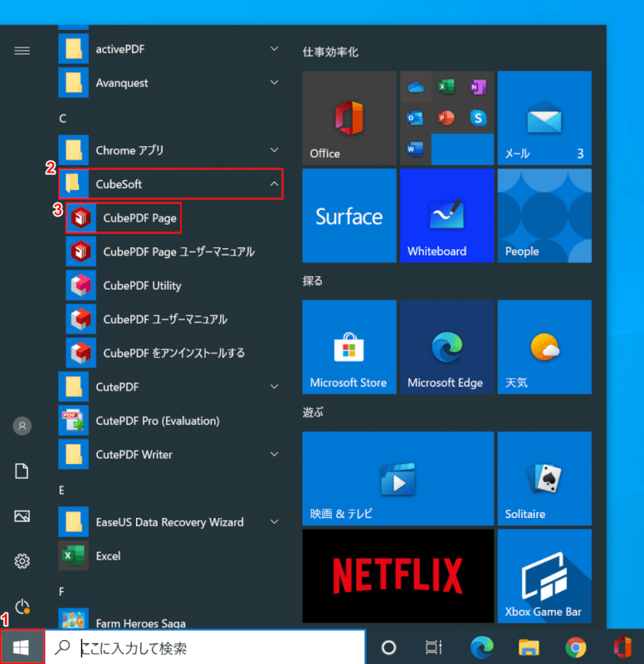Launch CutePDF Pro (Evaluation)
This screenshot has height=664, width=644.
point(169,421)
